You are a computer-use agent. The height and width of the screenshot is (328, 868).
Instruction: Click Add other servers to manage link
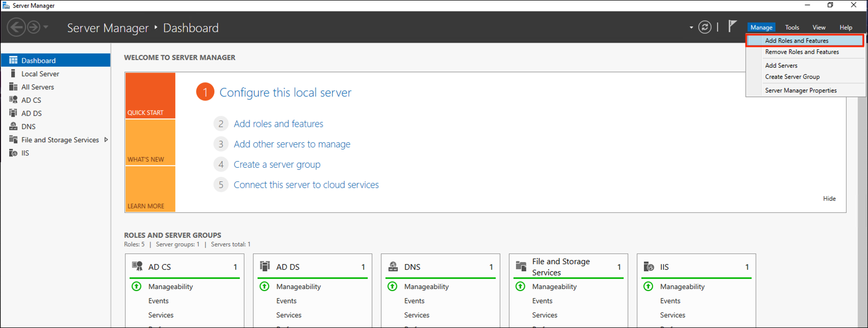(292, 144)
